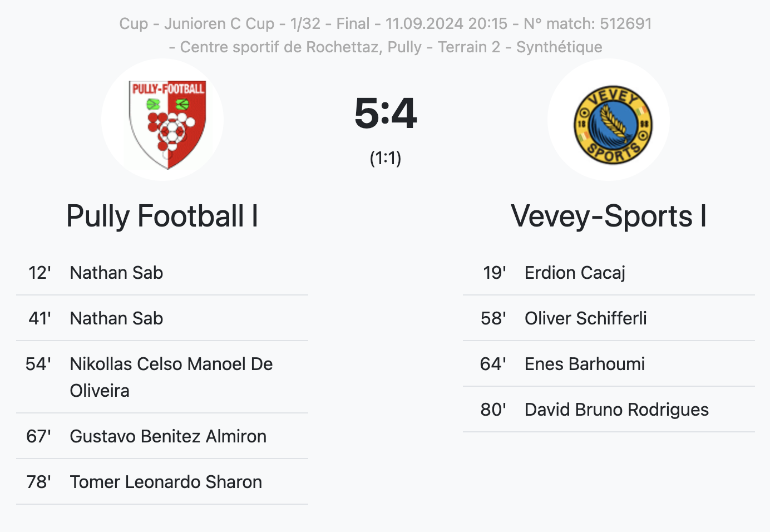
Task: Select Tomer Leonardo Sharon's name
Action: (166, 482)
